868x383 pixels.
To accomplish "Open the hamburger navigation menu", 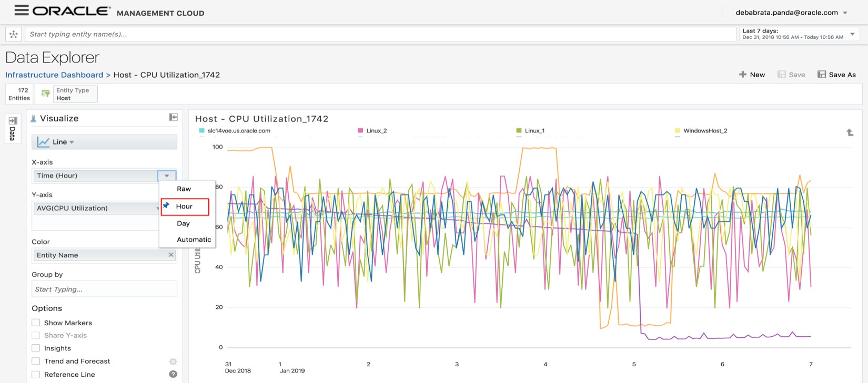I will coord(21,10).
